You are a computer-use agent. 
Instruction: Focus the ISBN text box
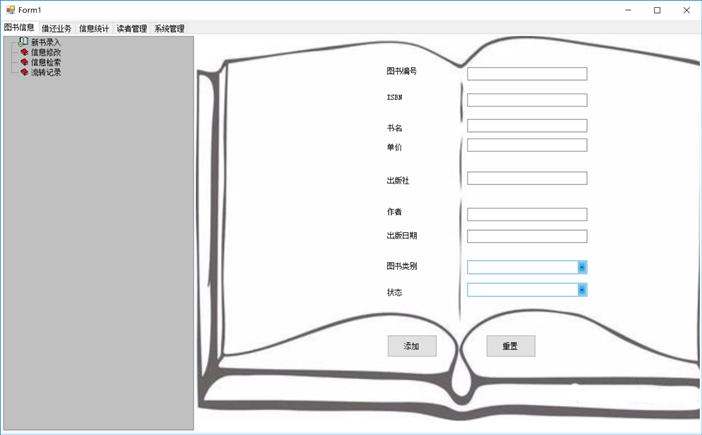point(526,100)
